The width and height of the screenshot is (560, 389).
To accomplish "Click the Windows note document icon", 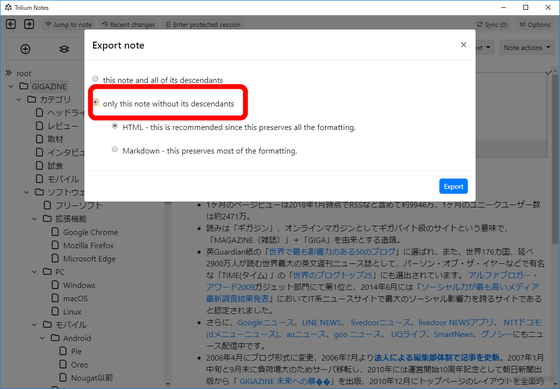I will (55, 285).
